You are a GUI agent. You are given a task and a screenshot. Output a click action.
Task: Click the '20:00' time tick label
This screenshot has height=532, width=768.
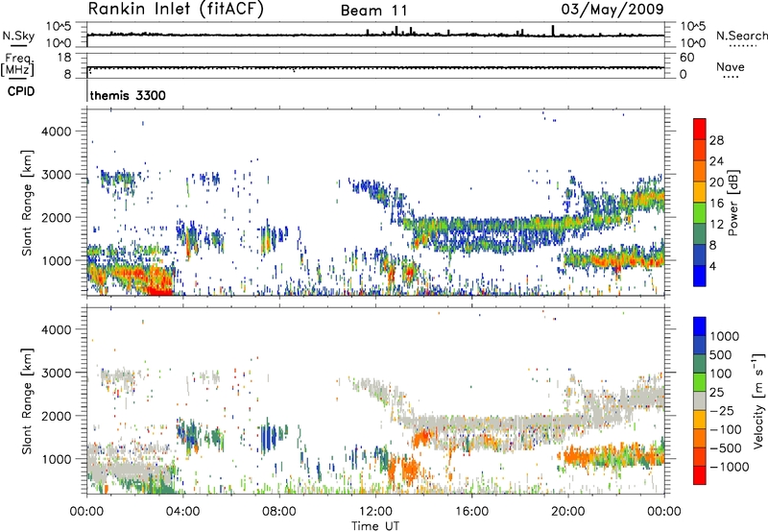(567, 512)
